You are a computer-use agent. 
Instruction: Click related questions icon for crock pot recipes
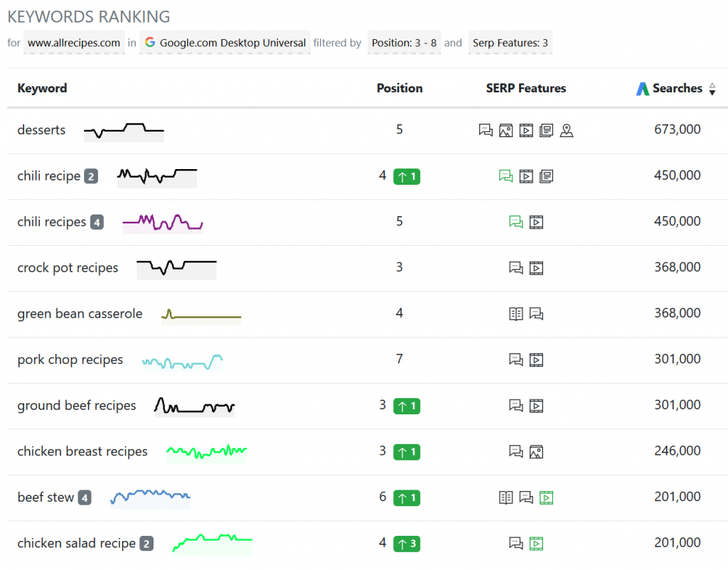(x=516, y=268)
